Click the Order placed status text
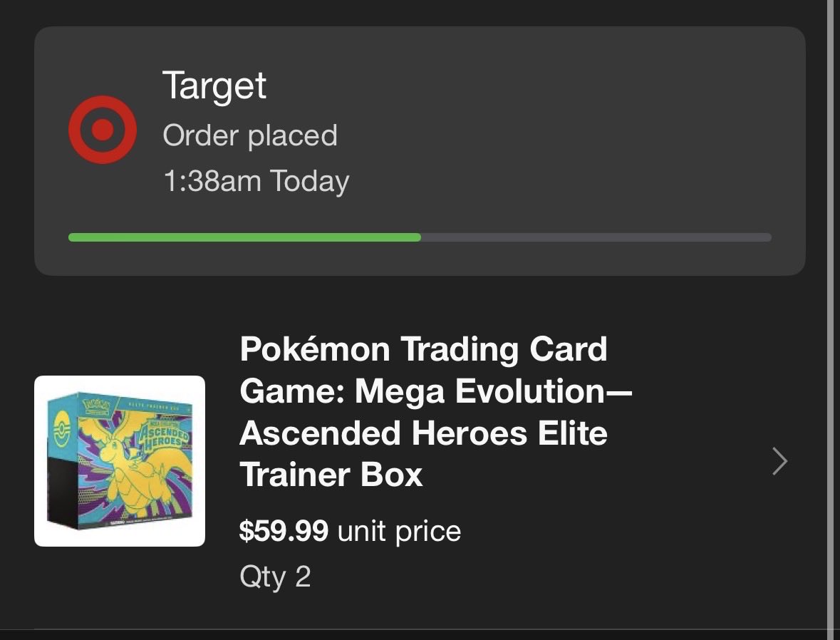The height and width of the screenshot is (640, 840). (250, 135)
